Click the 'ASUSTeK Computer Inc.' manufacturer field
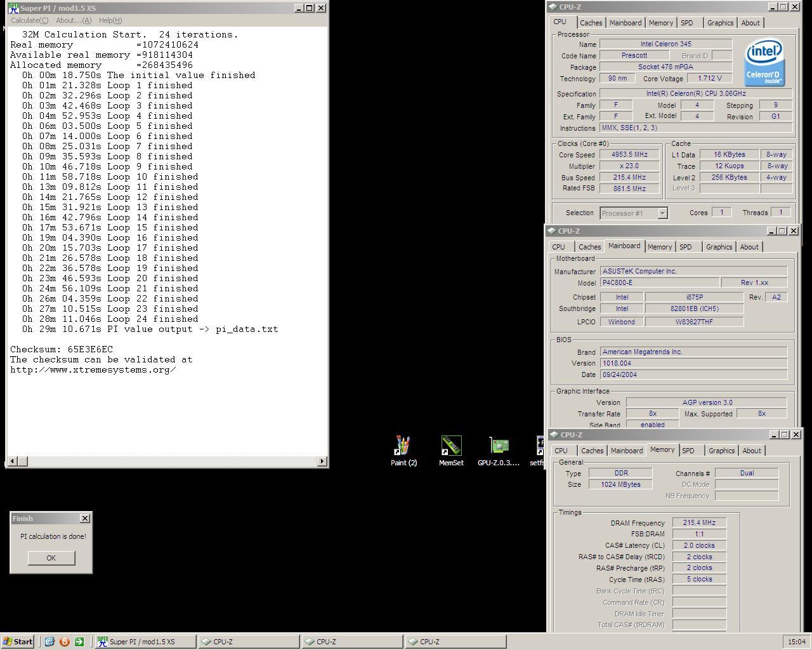Viewport: 812px width, 650px height. click(x=693, y=272)
